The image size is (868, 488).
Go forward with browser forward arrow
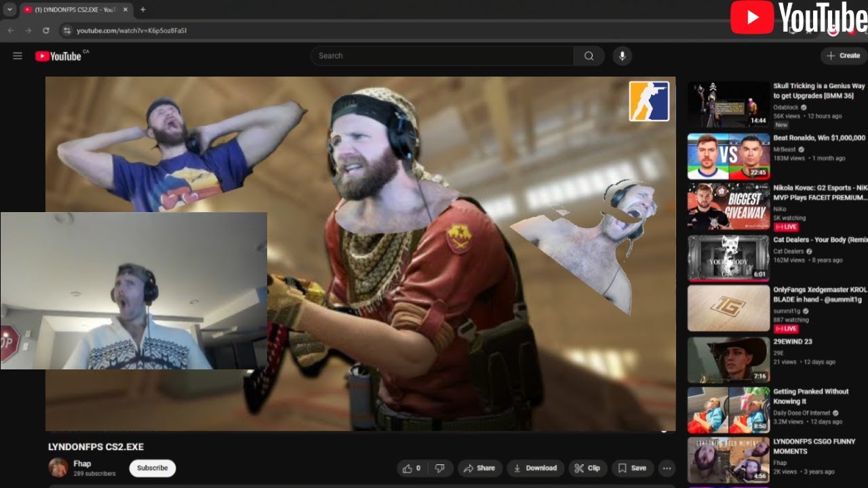point(28,30)
